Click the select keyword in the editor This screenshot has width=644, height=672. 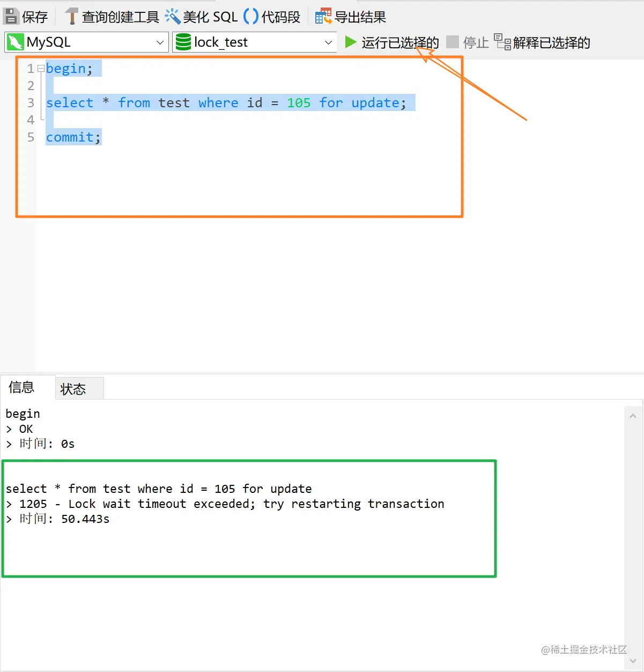pos(70,103)
